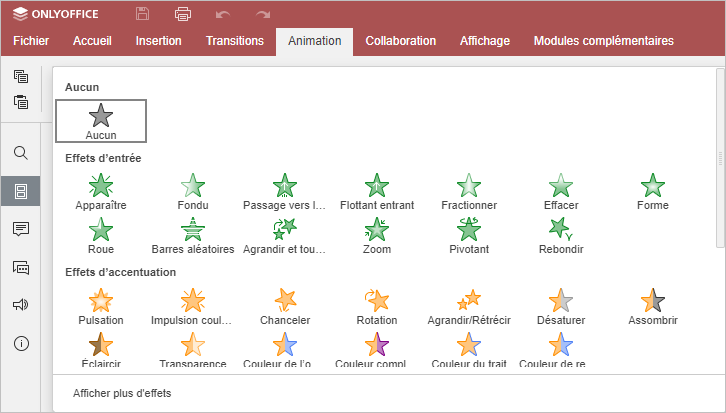This screenshot has height=413, width=726.
Task: Choose the Désaturer emphasis effect
Action: [x=561, y=307]
